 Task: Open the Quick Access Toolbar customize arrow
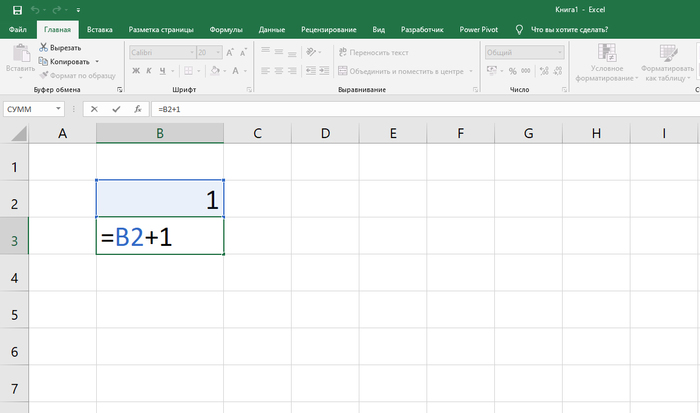[x=78, y=10]
